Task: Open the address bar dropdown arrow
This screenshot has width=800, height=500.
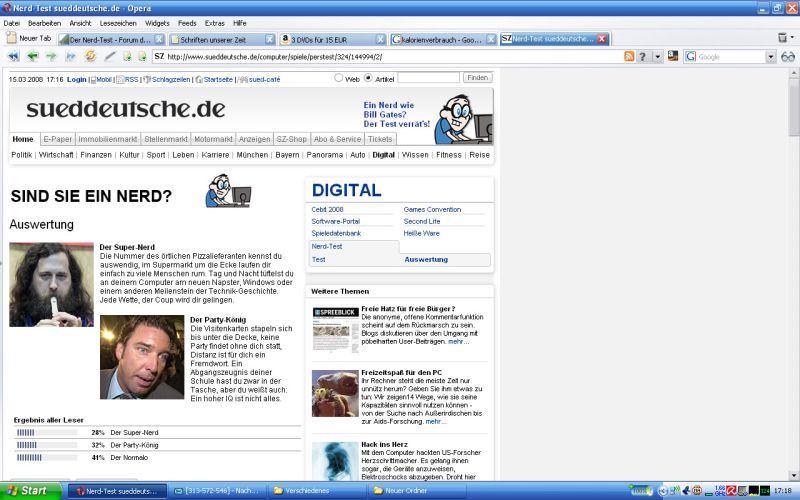Action: coord(658,57)
